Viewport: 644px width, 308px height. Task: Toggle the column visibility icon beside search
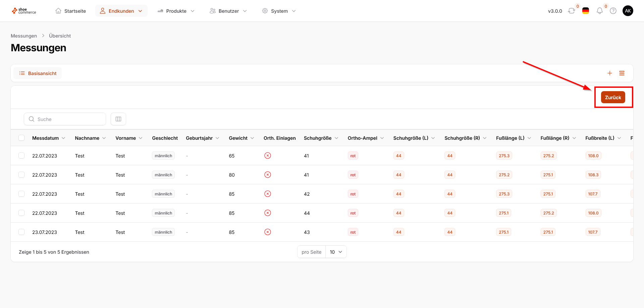tap(118, 119)
